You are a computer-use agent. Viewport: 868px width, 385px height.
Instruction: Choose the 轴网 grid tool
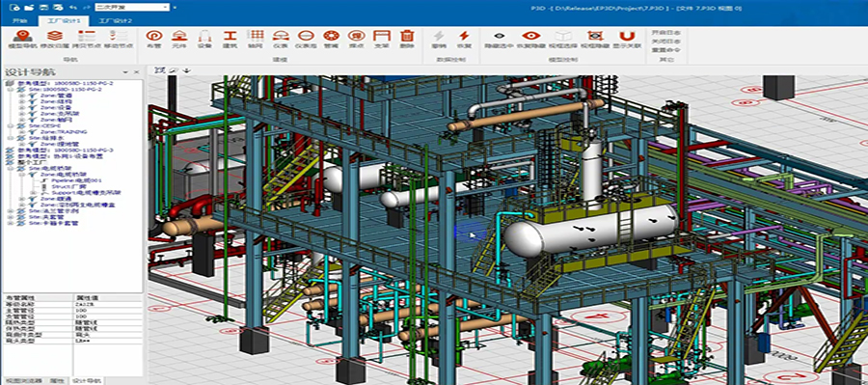click(x=255, y=40)
